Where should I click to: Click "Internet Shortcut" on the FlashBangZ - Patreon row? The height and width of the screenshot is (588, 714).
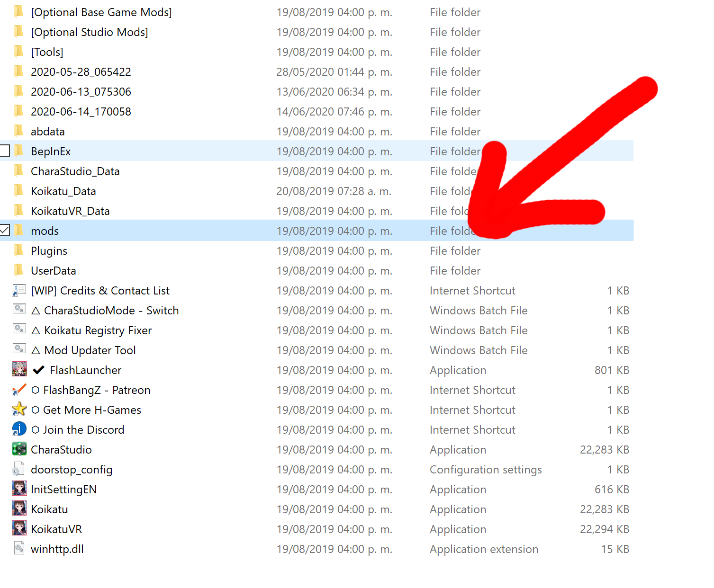point(472,390)
